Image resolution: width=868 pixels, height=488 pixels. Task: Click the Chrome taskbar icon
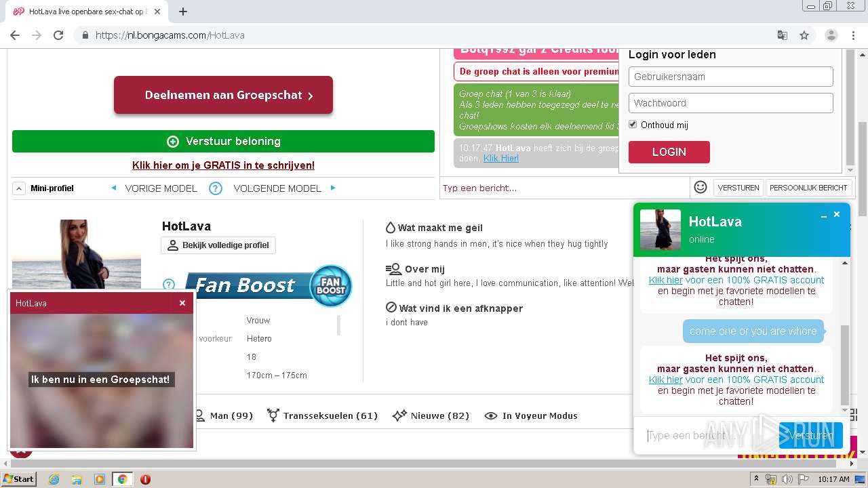(122, 479)
